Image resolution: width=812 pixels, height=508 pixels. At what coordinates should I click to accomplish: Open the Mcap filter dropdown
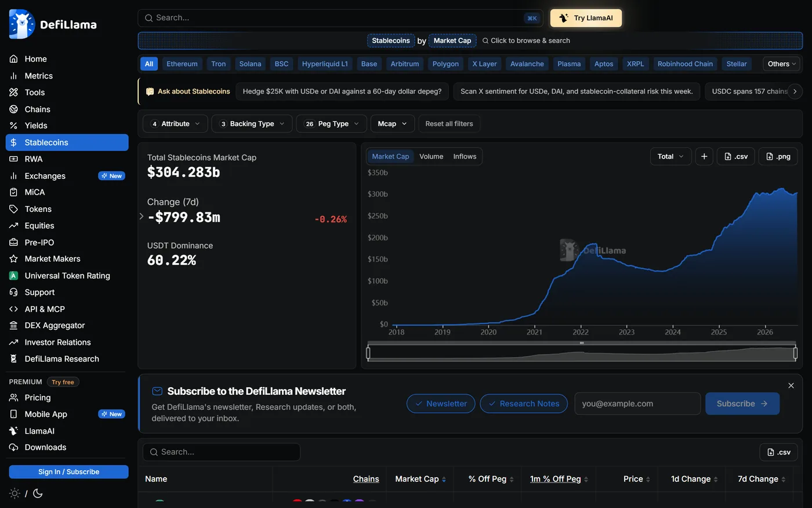pyautogui.click(x=393, y=124)
